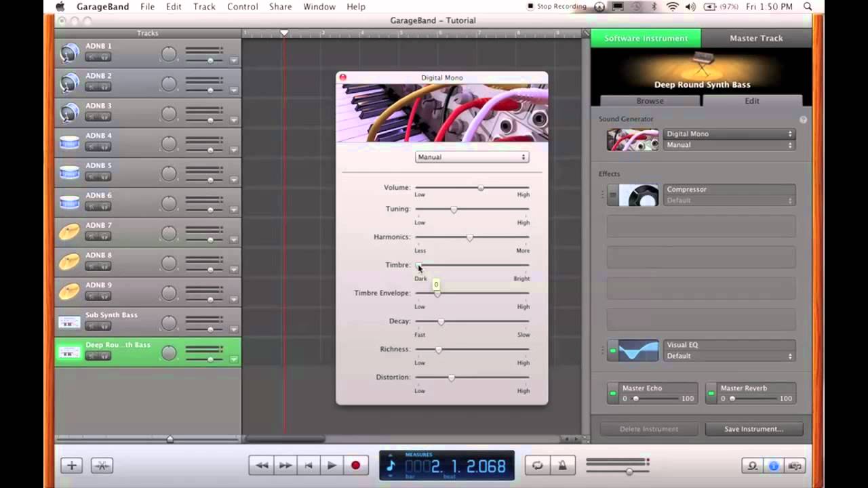The image size is (868, 488).
Task: Click the Sub Synth Bass keyboard icon
Action: (69, 322)
